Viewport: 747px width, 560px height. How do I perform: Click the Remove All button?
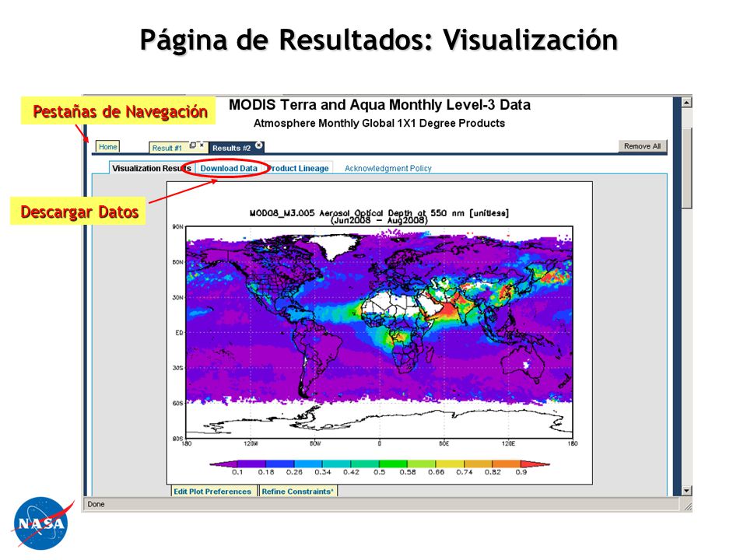pos(642,146)
